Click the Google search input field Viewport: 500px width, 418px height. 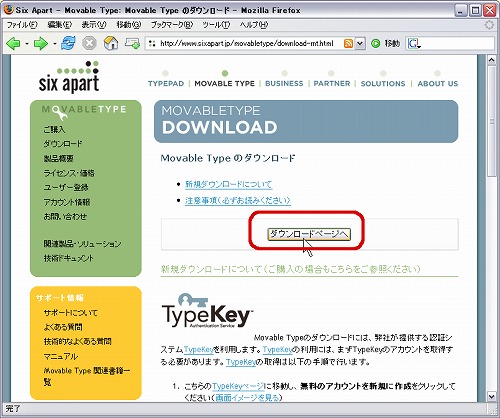click(x=458, y=44)
